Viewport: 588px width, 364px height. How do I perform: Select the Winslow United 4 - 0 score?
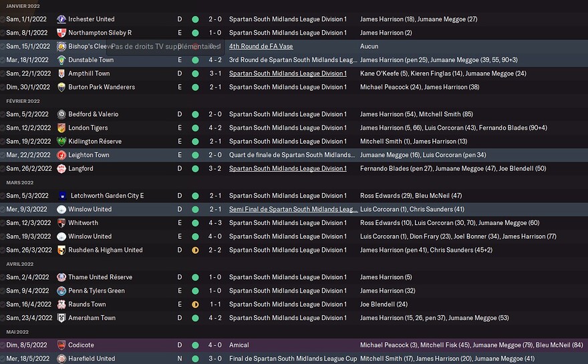pyautogui.click(x=215, y=236)
